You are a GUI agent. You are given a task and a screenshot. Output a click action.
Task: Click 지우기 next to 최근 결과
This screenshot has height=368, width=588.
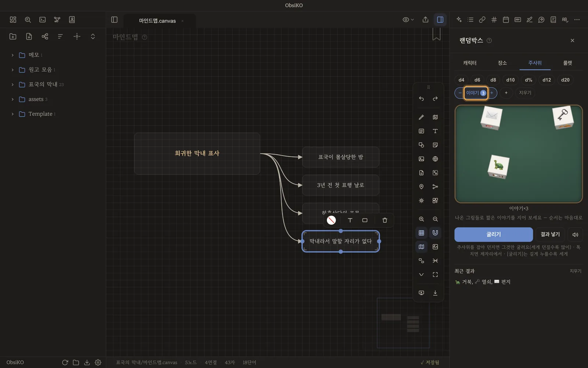click(576, 271)
